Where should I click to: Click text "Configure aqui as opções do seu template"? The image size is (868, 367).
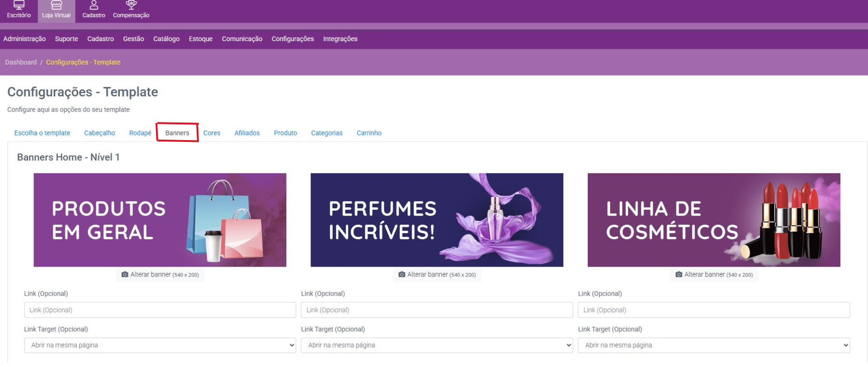68,110
